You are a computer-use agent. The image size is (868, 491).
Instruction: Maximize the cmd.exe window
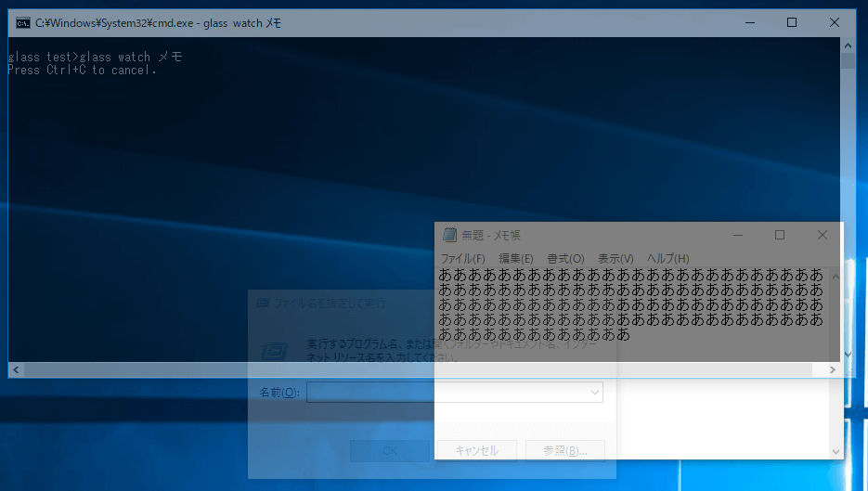(792, 22)
